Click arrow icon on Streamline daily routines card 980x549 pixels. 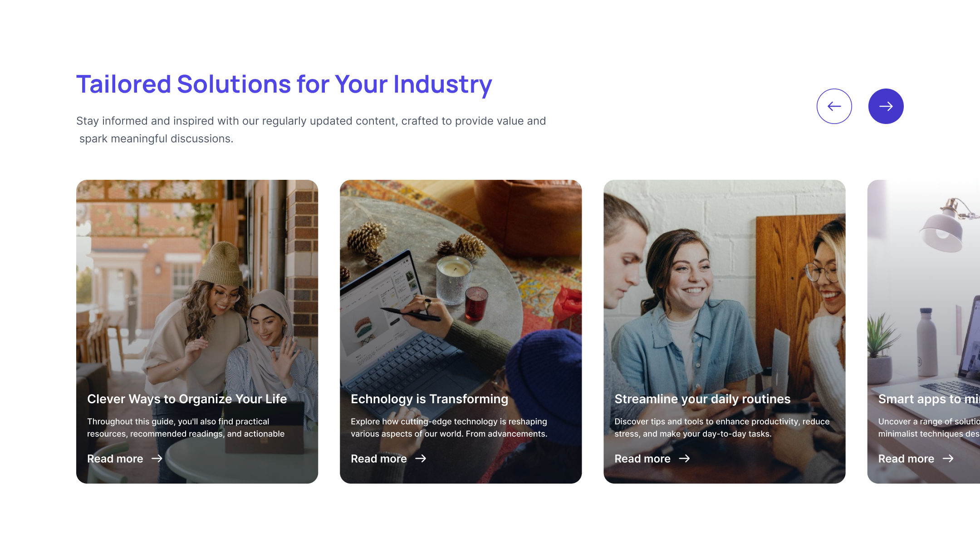pyautogui.click(x=684, y=459)
